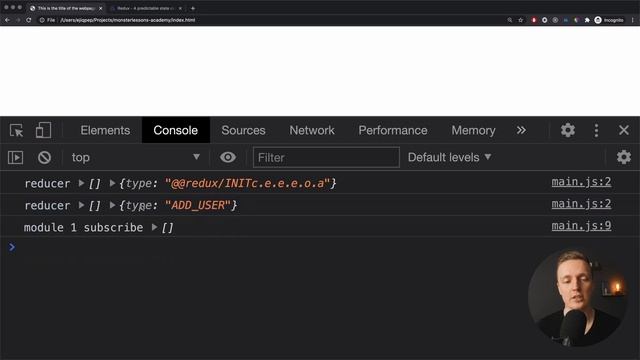Open the top JavaScript context dropdown

[136, 158]
